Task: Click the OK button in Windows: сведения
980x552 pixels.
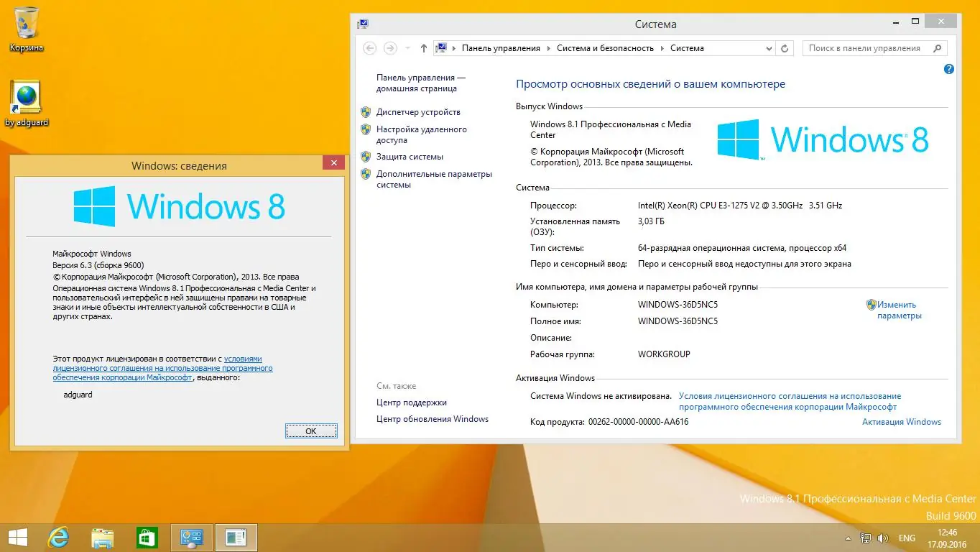Action: (x=311, y=431)
